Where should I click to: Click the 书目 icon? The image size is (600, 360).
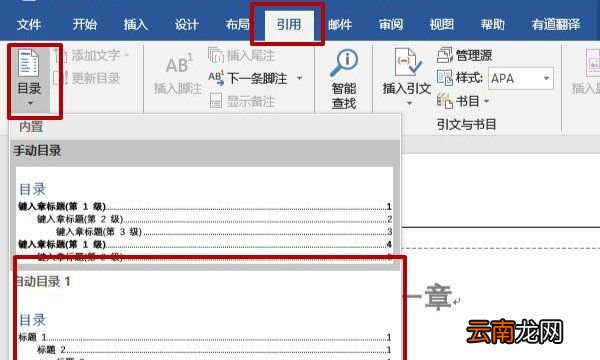[445, 101]
